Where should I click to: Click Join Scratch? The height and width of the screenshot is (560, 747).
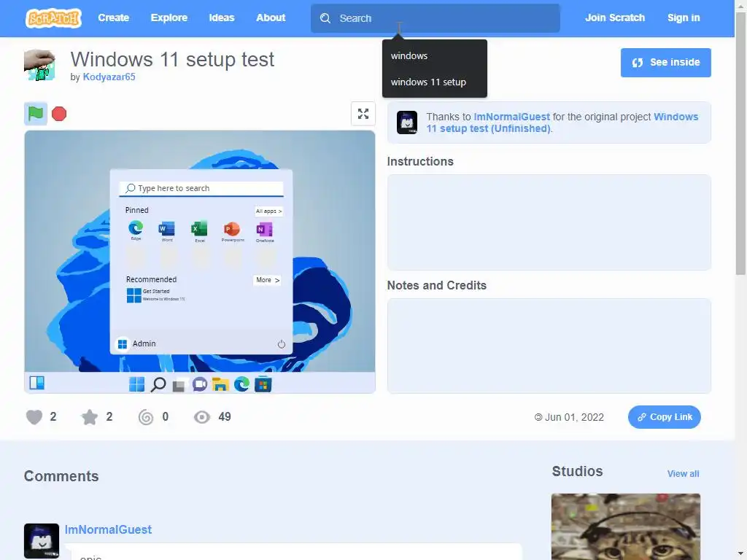pos(614,17)
